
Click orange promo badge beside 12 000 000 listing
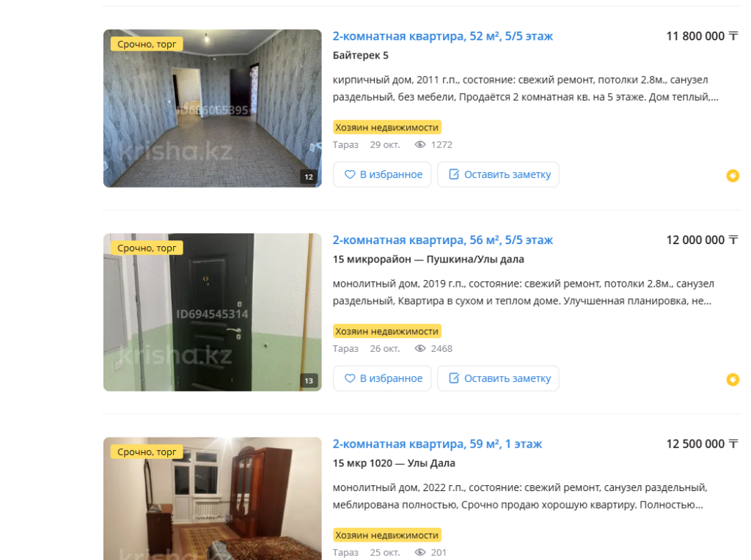[733, 380]
